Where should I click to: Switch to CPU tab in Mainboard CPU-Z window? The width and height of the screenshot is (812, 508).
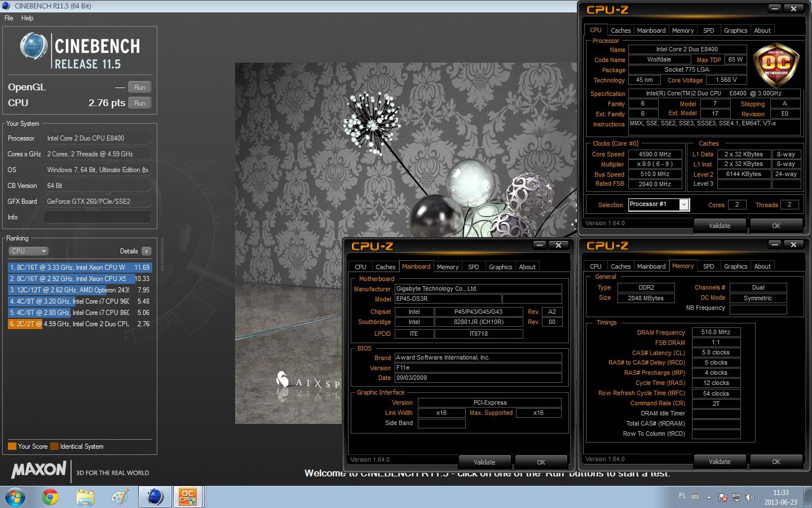[360, 267]
